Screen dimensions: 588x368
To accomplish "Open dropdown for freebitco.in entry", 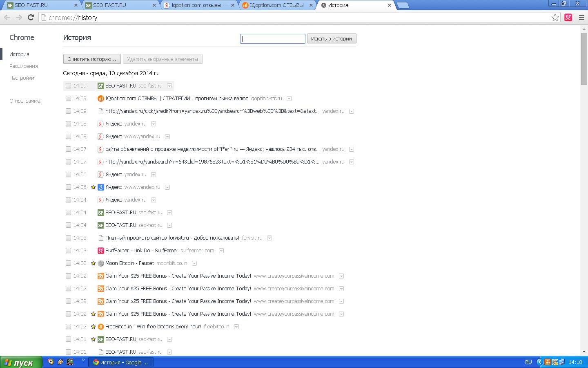I will pyautogui.click(x=236, y=327).
